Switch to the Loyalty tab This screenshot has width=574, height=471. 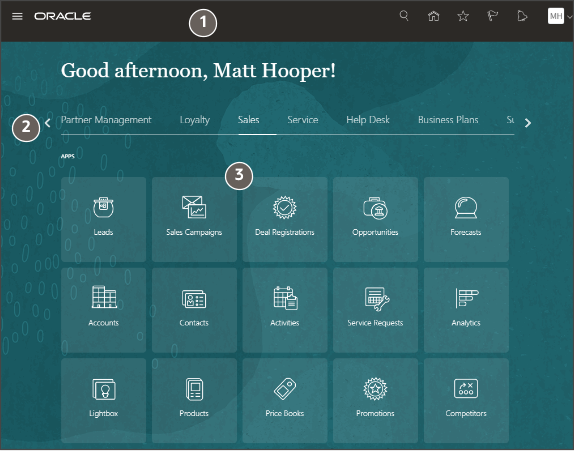[195, 120]
